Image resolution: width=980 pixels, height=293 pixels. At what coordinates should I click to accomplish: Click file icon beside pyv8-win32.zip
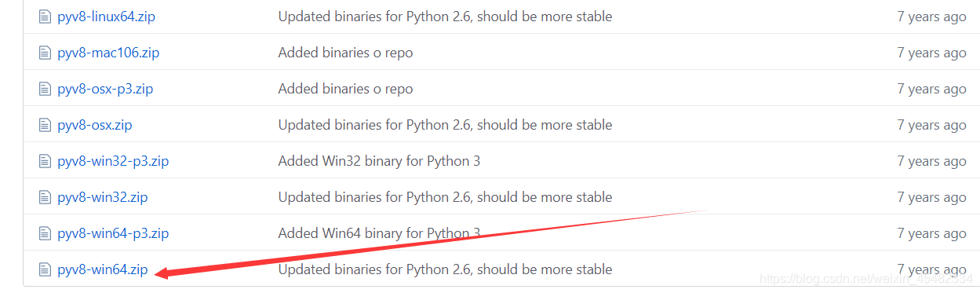coord(45,197)
